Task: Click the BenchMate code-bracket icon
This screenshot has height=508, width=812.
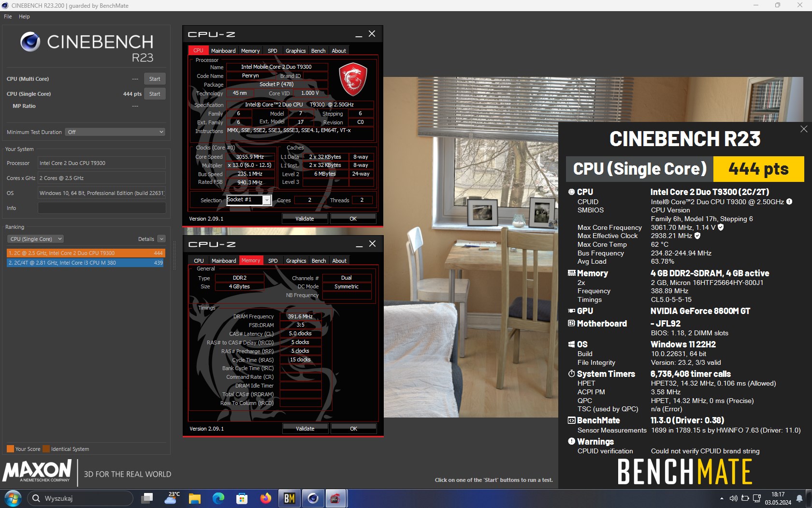Action: pyautogui.click(x=571, y=420)
